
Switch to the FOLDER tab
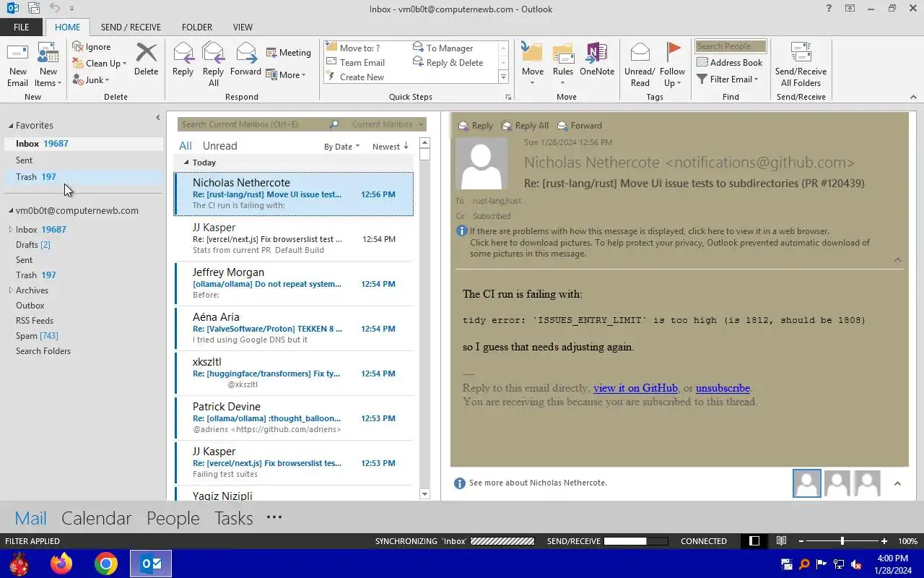(x=197, y=27)
